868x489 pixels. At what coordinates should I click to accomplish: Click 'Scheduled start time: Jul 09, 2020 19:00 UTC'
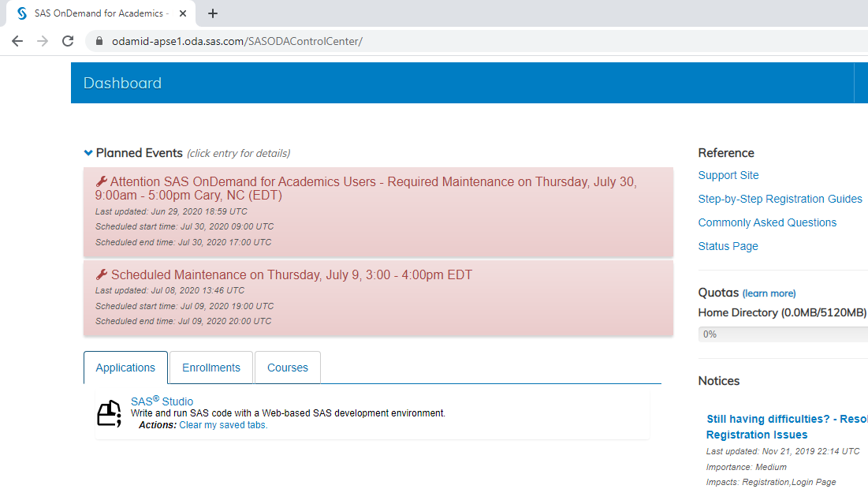pos(184,306)
